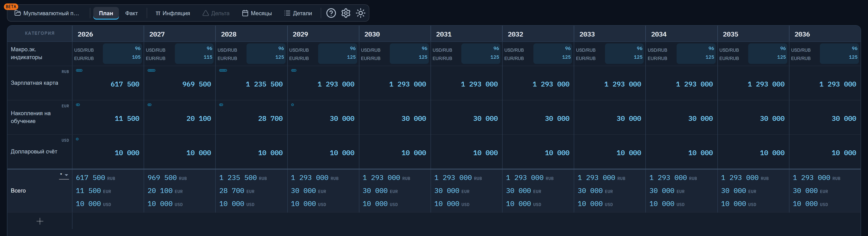This screenshot has height=236, width=868.
Task: Click the Всего row label
Action: click(18, 191)
